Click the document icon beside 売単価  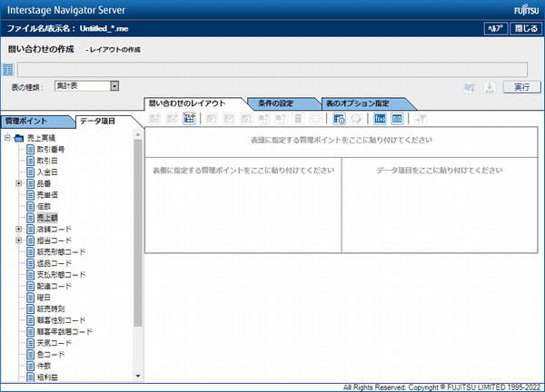(31, 195)
